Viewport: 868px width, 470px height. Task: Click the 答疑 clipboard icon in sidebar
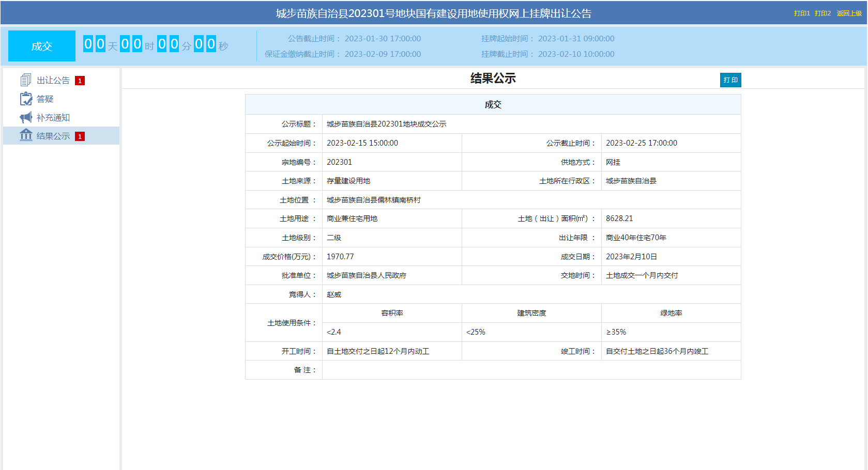tap(26, 99)
